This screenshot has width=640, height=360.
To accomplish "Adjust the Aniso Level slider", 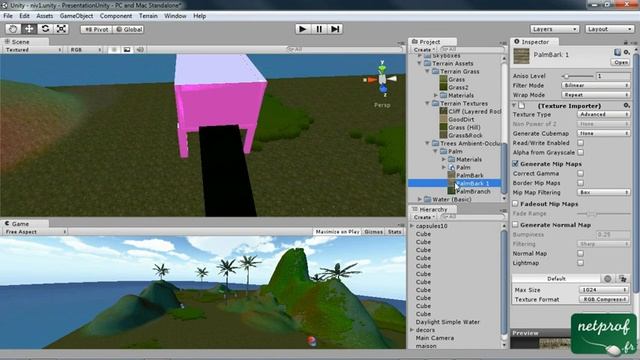I will tap(579, 76).
